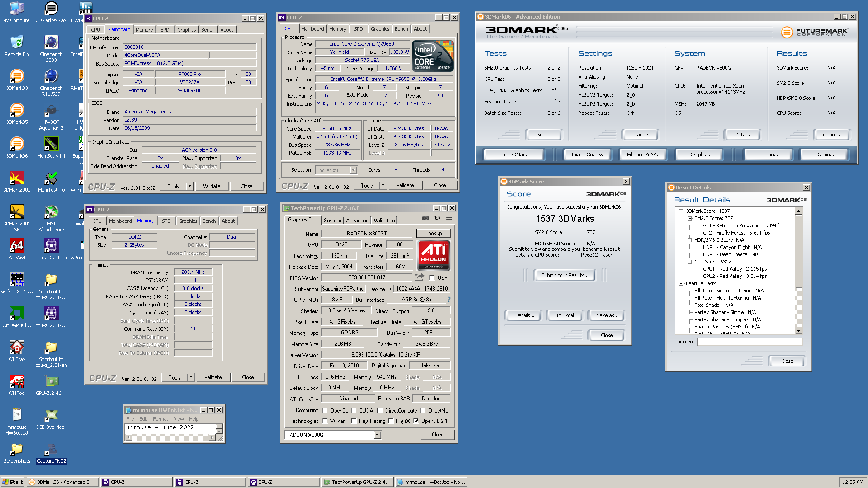The width and height of the screenshot is (868, 488).
Task: Click Submit Your Results button
Action: point(565,275)
